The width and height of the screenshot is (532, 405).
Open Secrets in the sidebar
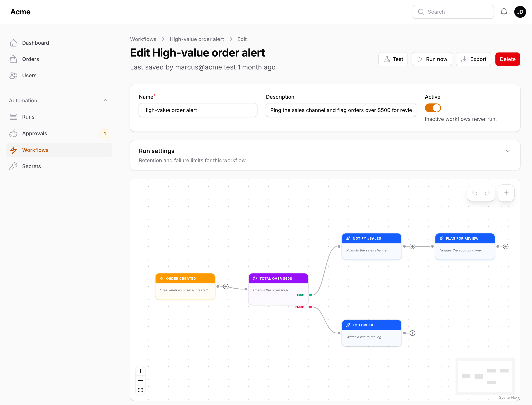point(59,166)
